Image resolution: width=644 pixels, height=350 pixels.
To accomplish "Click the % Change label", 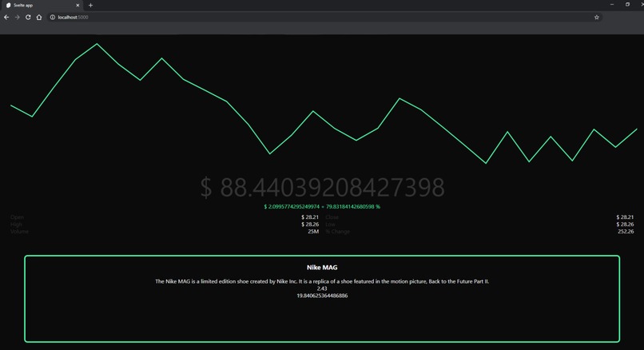I will [338, 232].
